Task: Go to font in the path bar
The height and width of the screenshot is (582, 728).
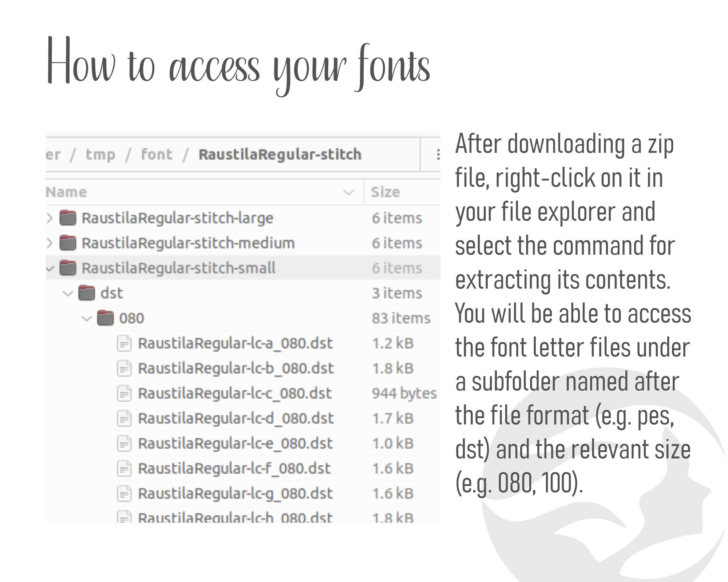Action: (157, 154)
